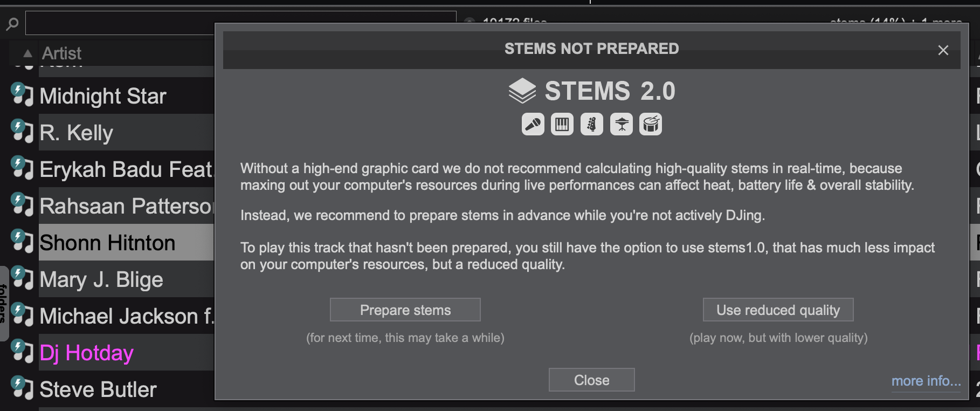Screen dimensions: 980x411
Task: Click the piano keys stem icon
Action: pyautogui.click(x=562, y=124)
